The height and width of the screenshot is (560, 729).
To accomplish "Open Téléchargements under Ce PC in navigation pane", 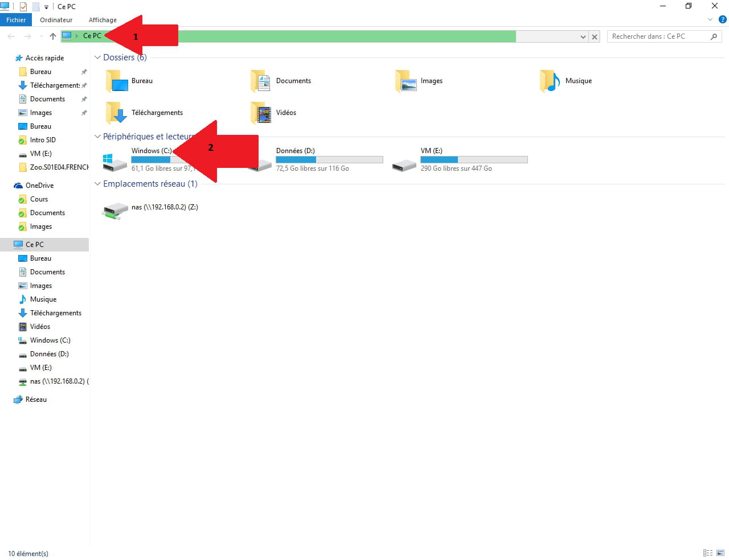I will (x=56, y=313).
